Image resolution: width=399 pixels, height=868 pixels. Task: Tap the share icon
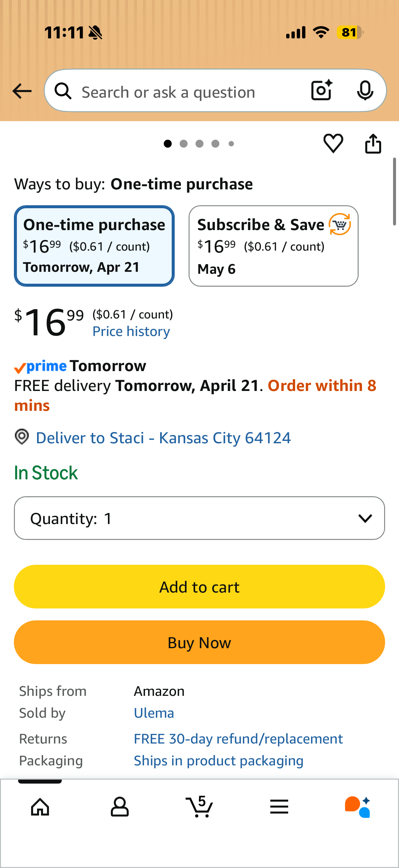pyautogui.click(x=373, y=144)
